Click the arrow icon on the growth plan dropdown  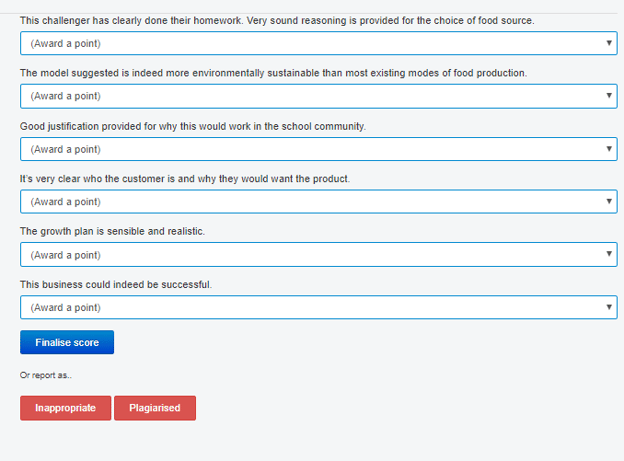click(x=609, y=254)
